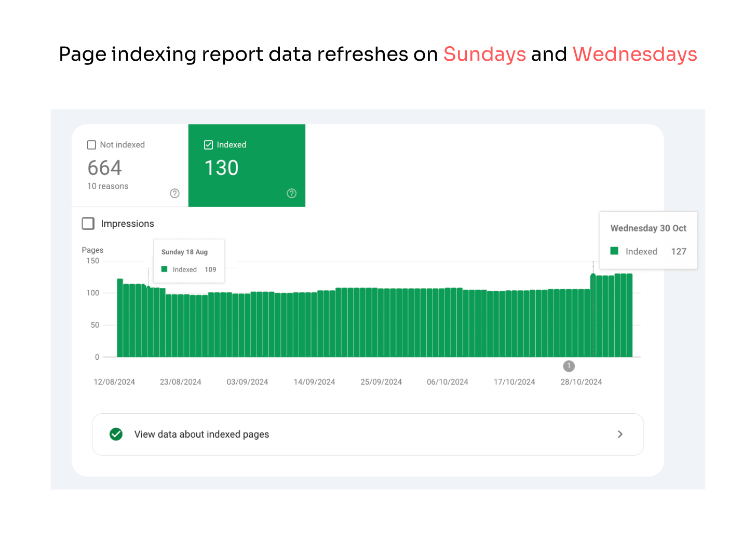Click the green Indexed legend square in the Wednesday 30 Oct tooltip
This screenshot has height=544, width=756.
614,251
